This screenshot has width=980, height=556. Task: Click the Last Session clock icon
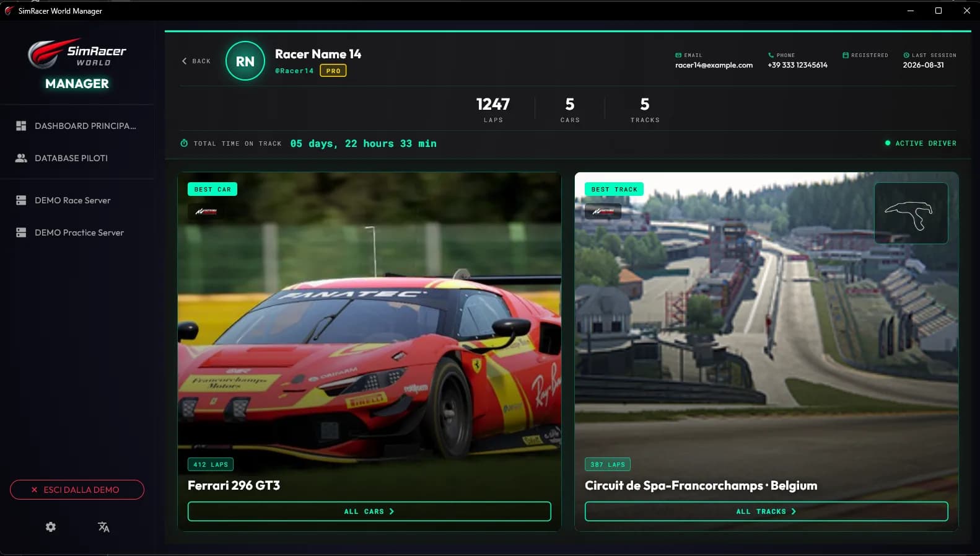coord(906,55)
